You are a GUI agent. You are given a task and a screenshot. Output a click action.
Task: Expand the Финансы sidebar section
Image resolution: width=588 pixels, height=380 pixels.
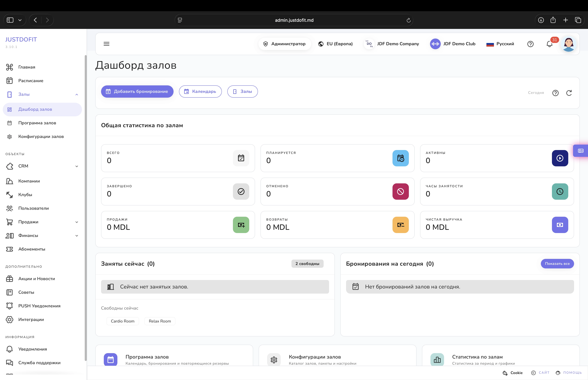[x=77, y=236]
